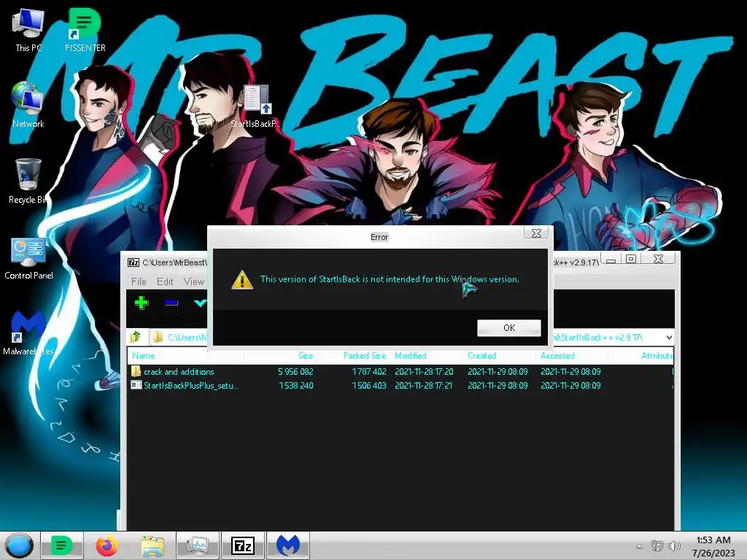Close the Error dialog with X
Screen dimensions: 747x560
click(x=536, y=233)
